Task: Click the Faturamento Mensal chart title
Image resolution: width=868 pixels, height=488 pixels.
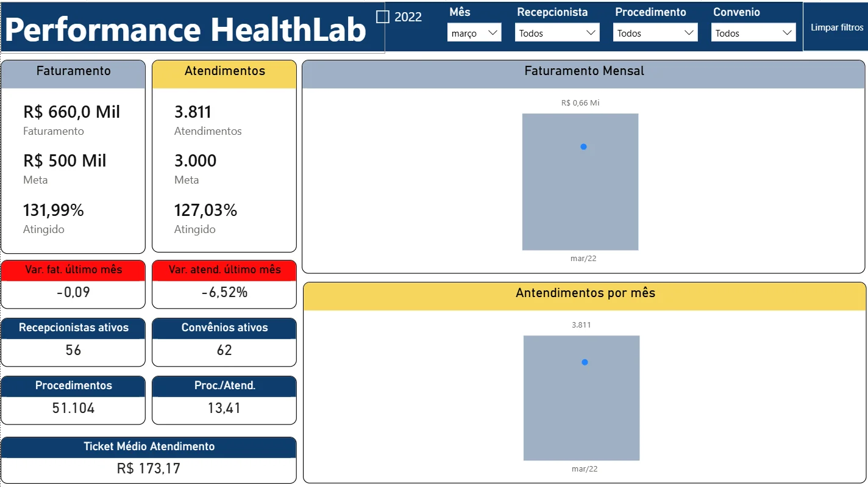Action: click(584, 71)
